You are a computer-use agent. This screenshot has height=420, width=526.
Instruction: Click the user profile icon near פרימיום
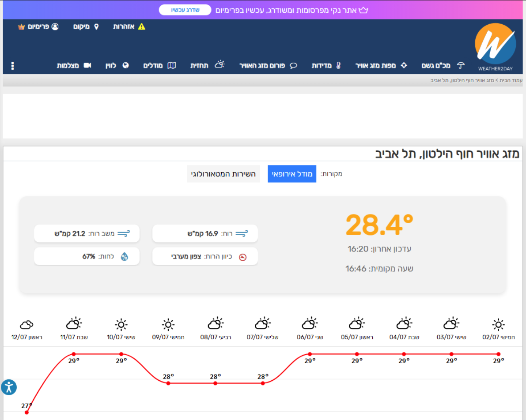55,26
